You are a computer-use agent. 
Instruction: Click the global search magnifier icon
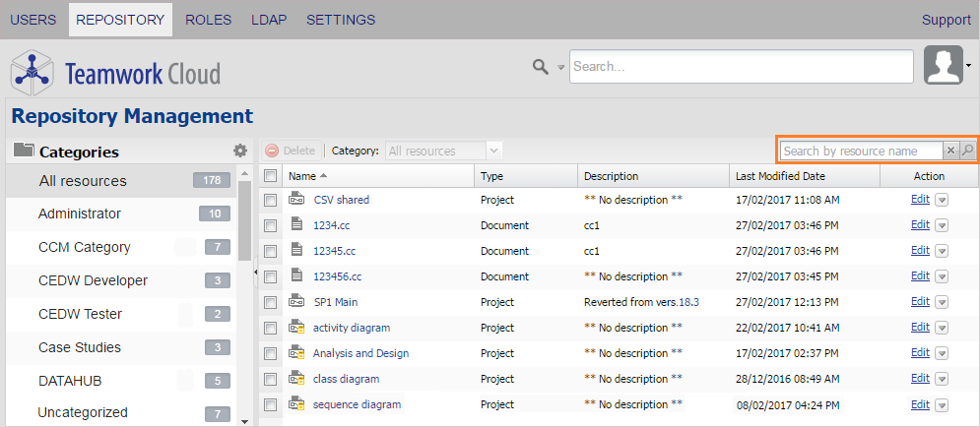click(x=540, y=67)
